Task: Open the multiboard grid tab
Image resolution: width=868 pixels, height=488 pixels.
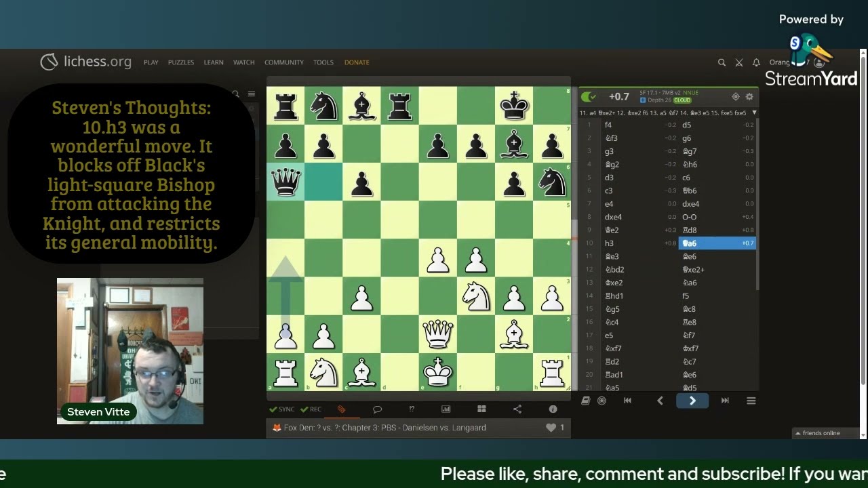Action: [481, 409]
